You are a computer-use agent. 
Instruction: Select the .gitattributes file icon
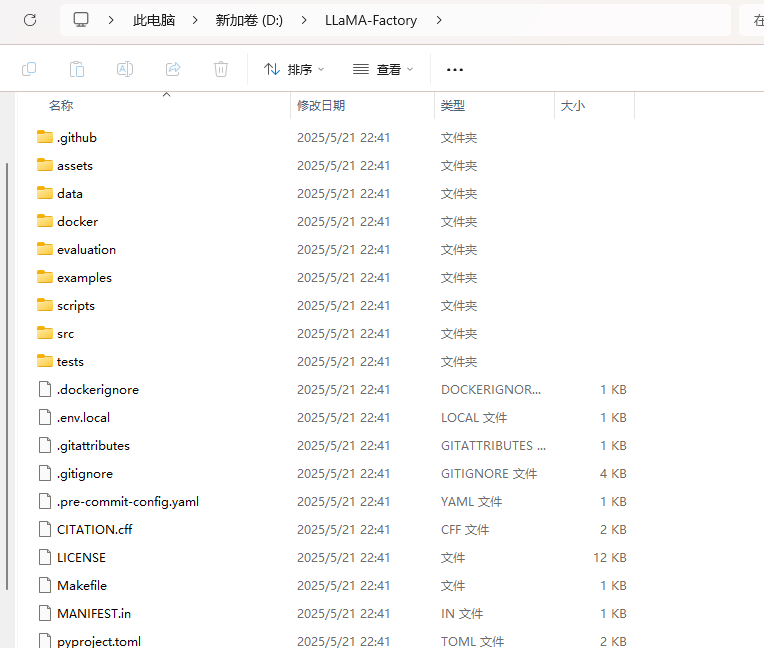(x=45, y=445)
